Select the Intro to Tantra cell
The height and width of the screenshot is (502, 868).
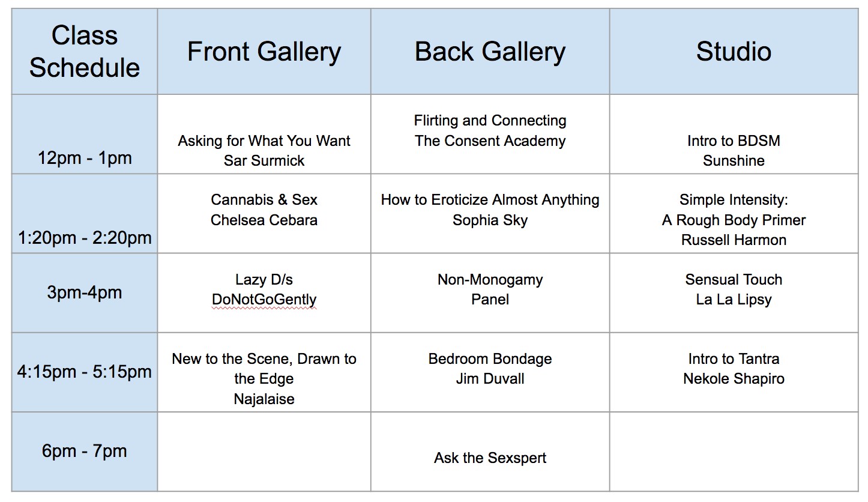(734, 369)
